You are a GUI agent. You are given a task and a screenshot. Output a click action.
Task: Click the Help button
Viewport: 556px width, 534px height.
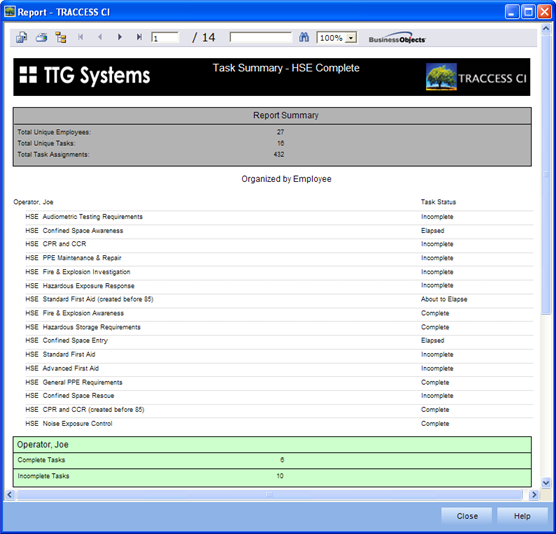pyautogui.click(x=522, y=516)
